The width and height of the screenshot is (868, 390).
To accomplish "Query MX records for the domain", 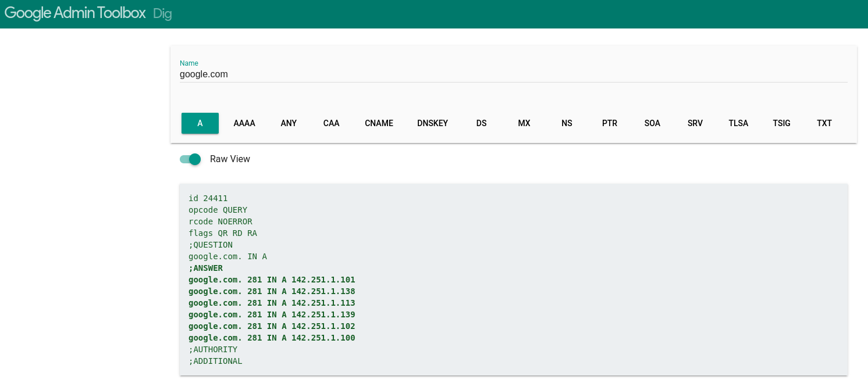I will (x=524, y=123).
